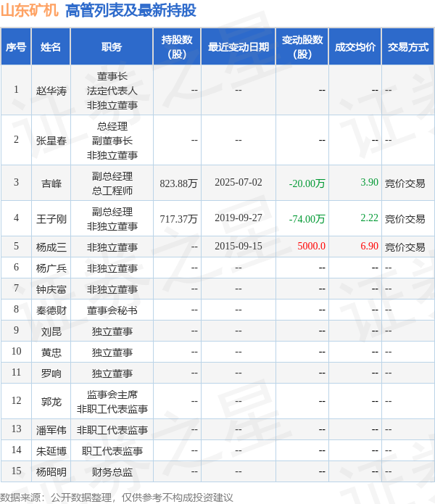Select the name 罗响

tap(51, 373)
